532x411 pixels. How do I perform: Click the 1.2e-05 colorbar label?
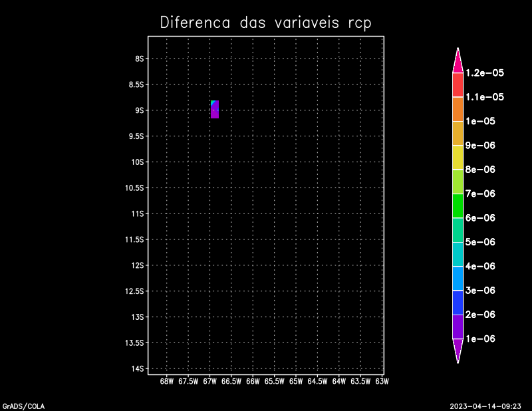(x=484, y=73)
